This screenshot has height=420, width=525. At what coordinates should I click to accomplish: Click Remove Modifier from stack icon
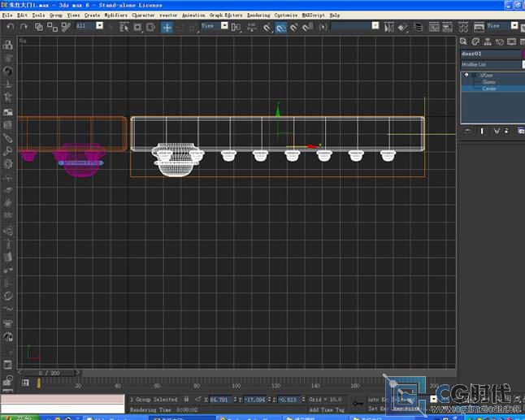click(x=506, y=131)
